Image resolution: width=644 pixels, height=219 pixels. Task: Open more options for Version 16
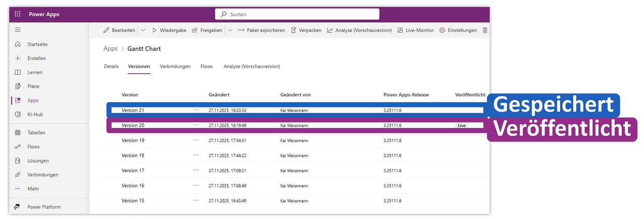point(196,185)
